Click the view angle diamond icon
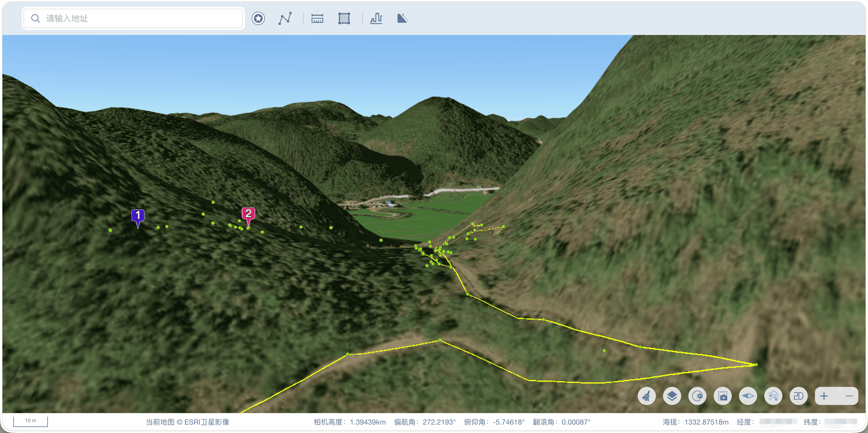 click(748, 396)
